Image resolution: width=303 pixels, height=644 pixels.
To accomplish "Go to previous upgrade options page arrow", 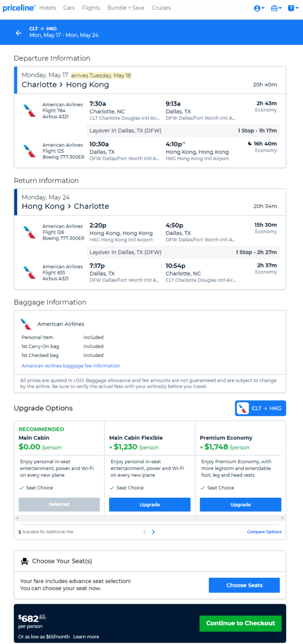I will tap(145, 532).
